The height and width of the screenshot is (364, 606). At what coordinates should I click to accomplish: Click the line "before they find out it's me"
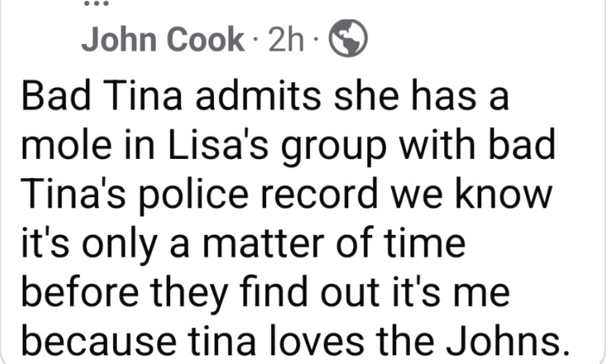265,292
